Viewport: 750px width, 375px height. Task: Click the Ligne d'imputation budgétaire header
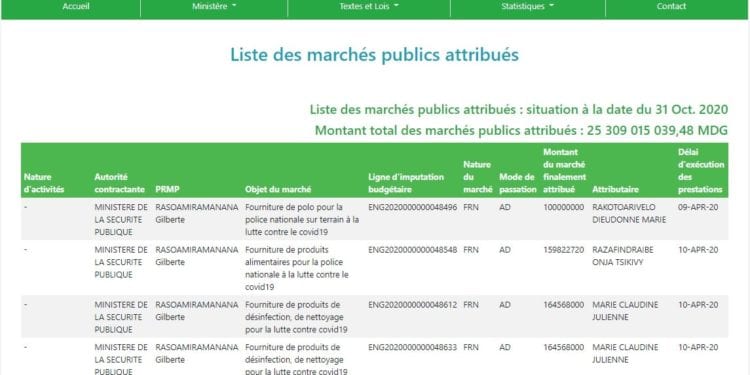407,183
